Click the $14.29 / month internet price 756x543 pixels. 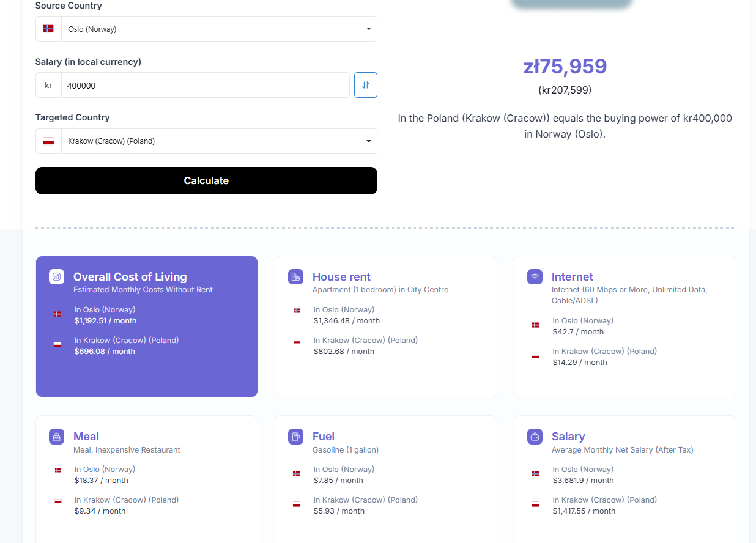580,363
